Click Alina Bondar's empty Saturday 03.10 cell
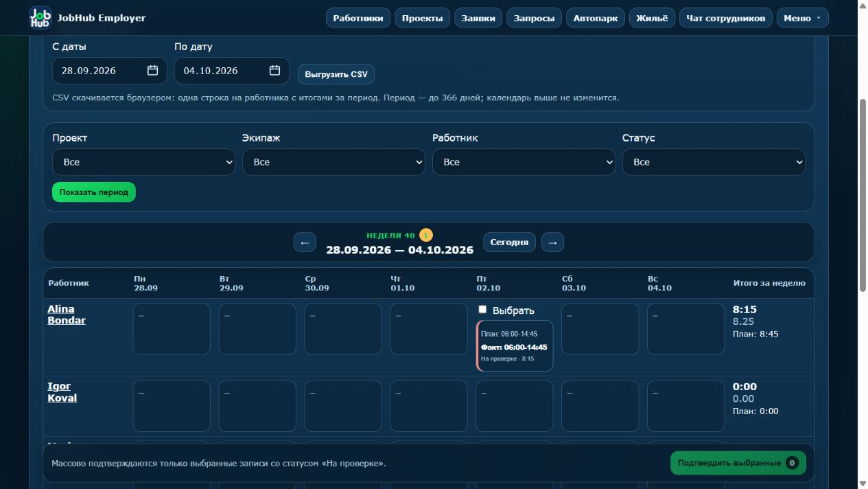The image size is (868, 489). [x=600, y=329]
